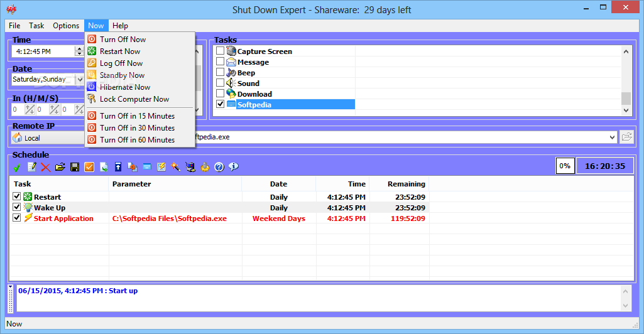
Task: Click the Restart task green icon in schedule
Action: coord(28,197)
